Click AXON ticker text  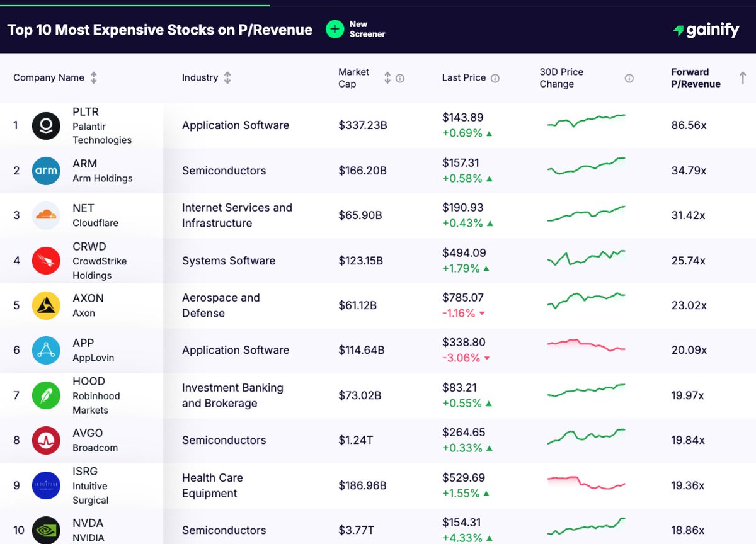click(x=88, y=298)
